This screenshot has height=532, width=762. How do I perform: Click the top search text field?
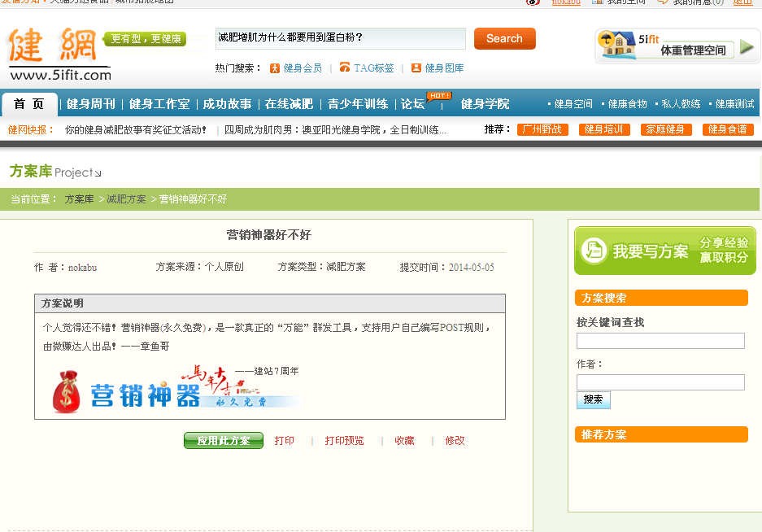(x=340, y=38)
